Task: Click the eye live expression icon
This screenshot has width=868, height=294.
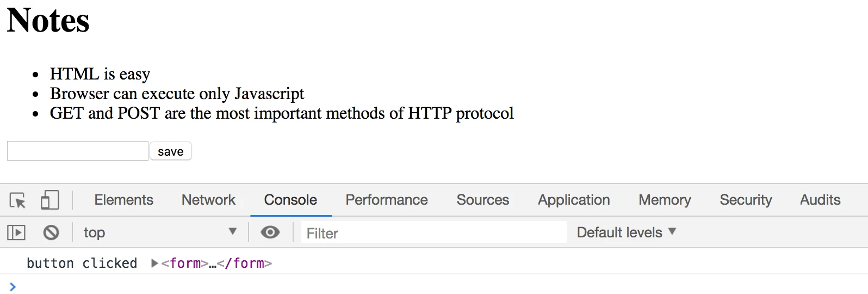Action: pyautogui.click(x=270, y=232)
